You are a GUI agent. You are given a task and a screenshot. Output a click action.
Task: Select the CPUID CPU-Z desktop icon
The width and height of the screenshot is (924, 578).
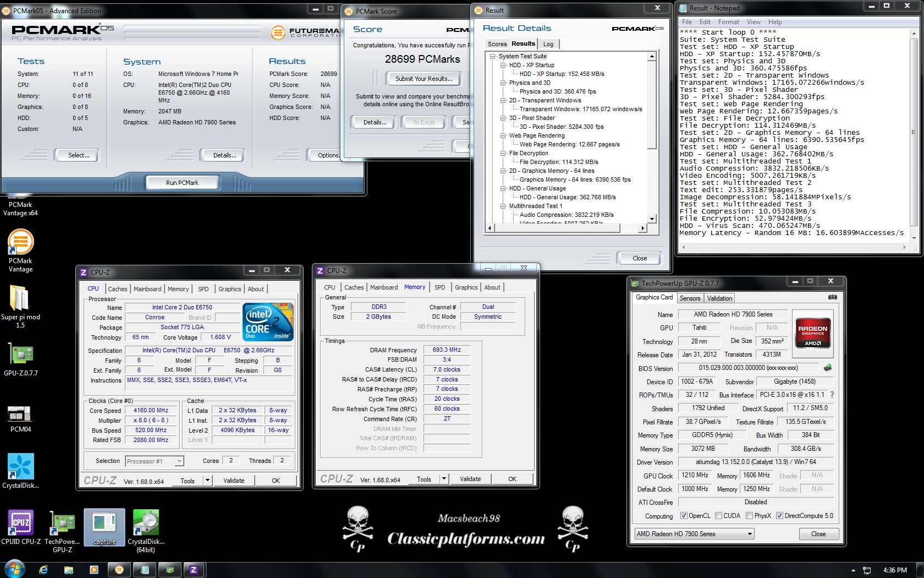(x=21, y=527)
